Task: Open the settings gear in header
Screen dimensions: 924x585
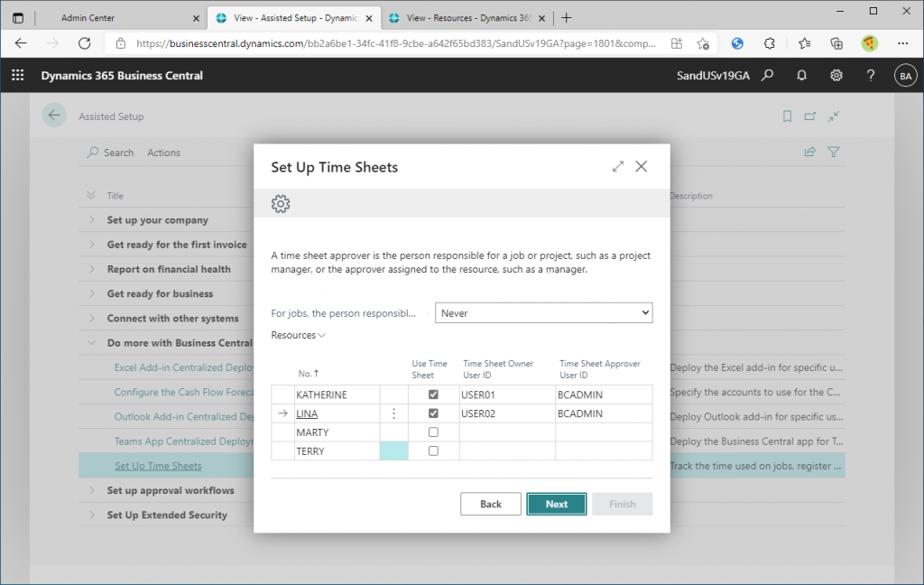Action: [x=836, y=76]
